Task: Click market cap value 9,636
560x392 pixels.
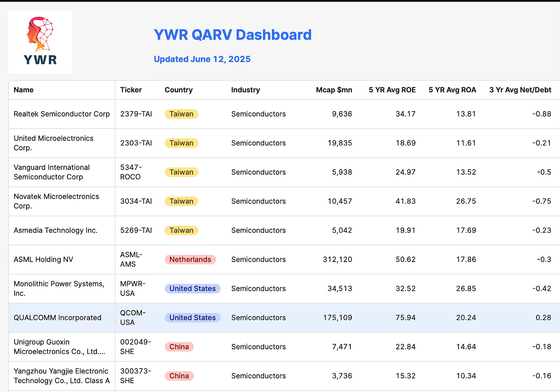Action: tap(342, 114)
